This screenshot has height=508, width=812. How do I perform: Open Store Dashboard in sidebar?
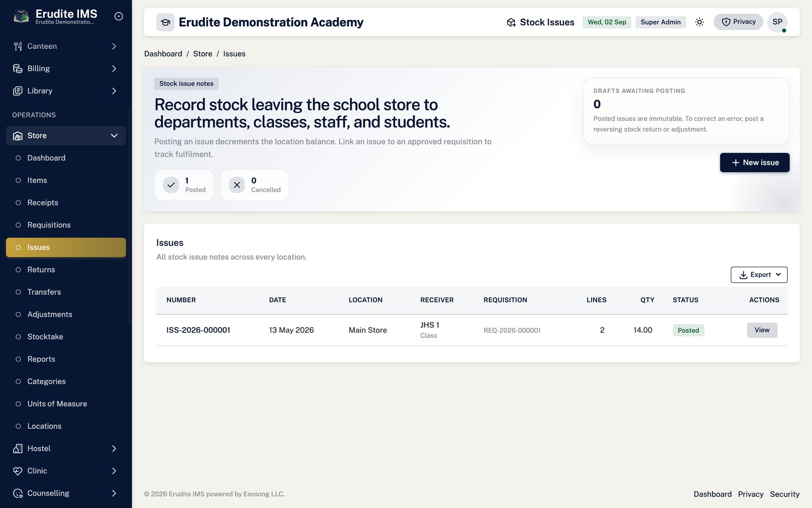click(66, 158)
